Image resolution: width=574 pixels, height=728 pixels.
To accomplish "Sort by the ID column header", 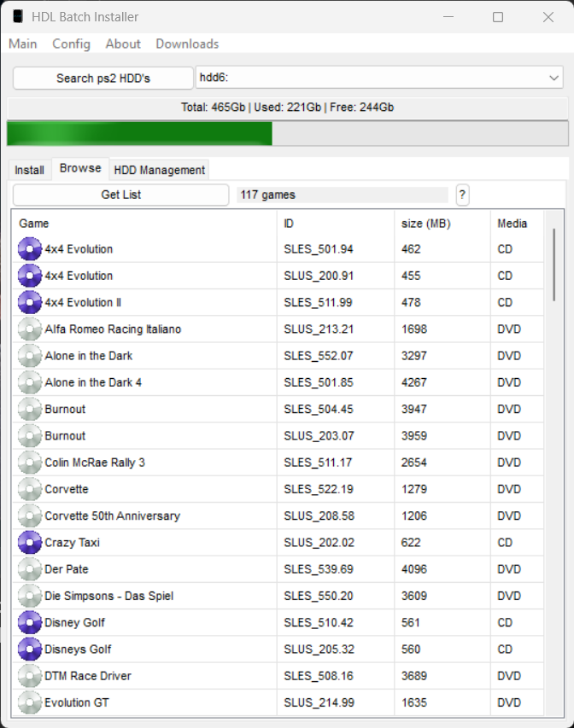I will coord(336,224).
